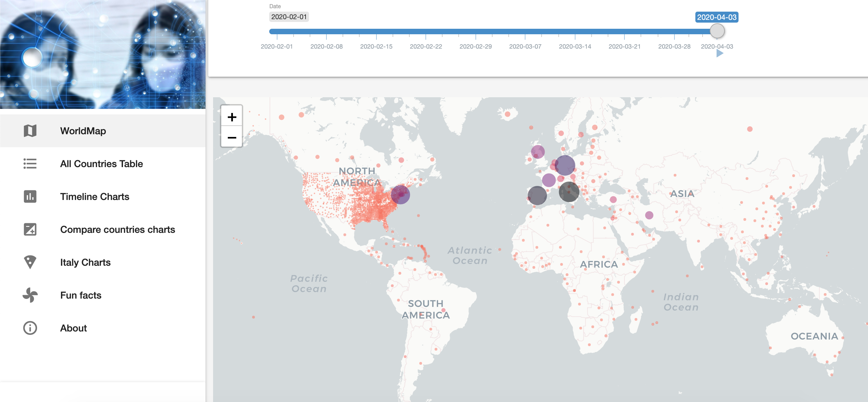
Task: Select the Italy Charts location pin icon
Action: [30, 262]
